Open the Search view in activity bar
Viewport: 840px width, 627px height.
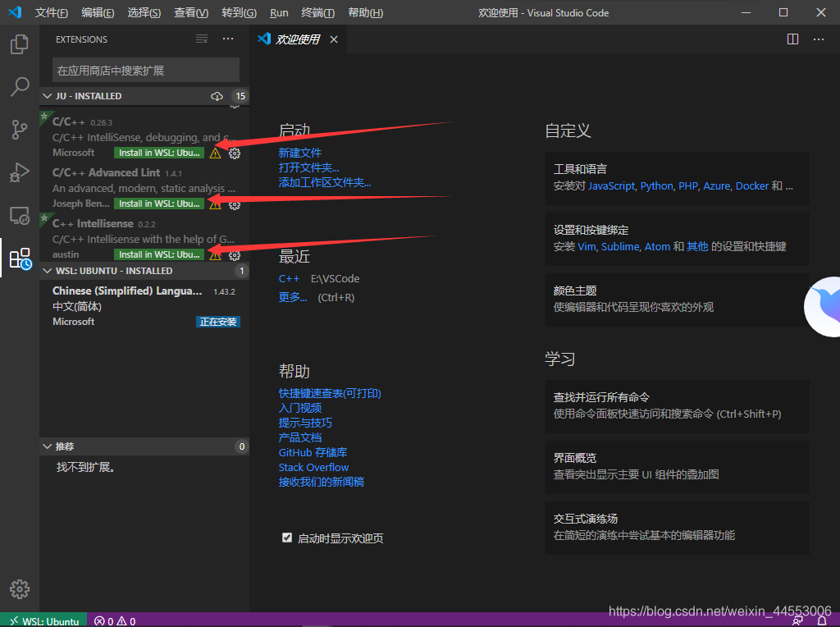pos(20,86)
